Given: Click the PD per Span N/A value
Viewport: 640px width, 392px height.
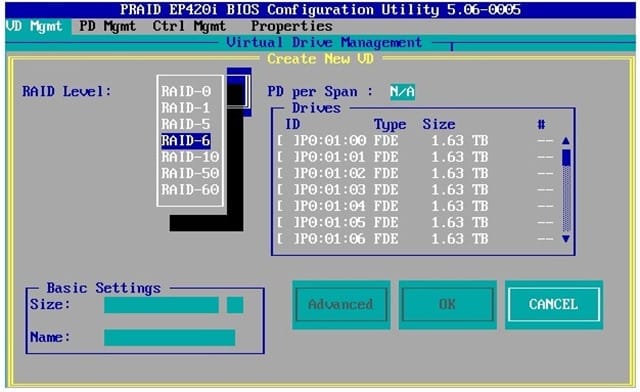Looking at the screenshot, I should 402,91.
